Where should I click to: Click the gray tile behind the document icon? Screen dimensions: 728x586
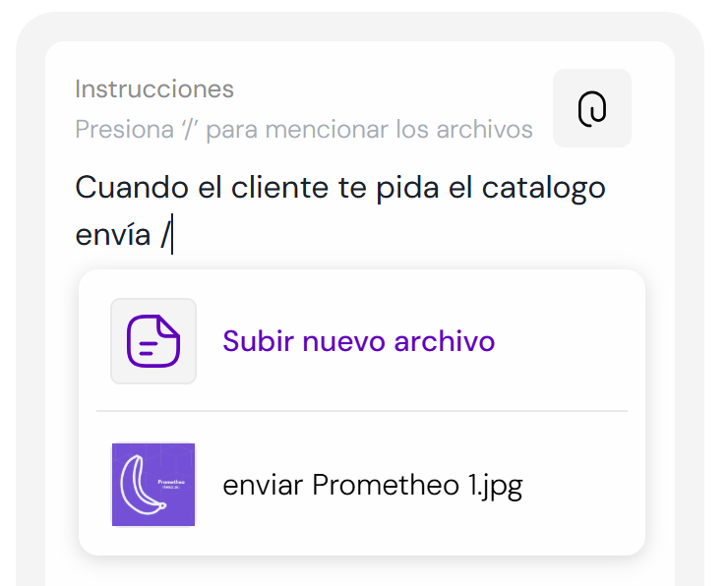click(x=153, y=341)
